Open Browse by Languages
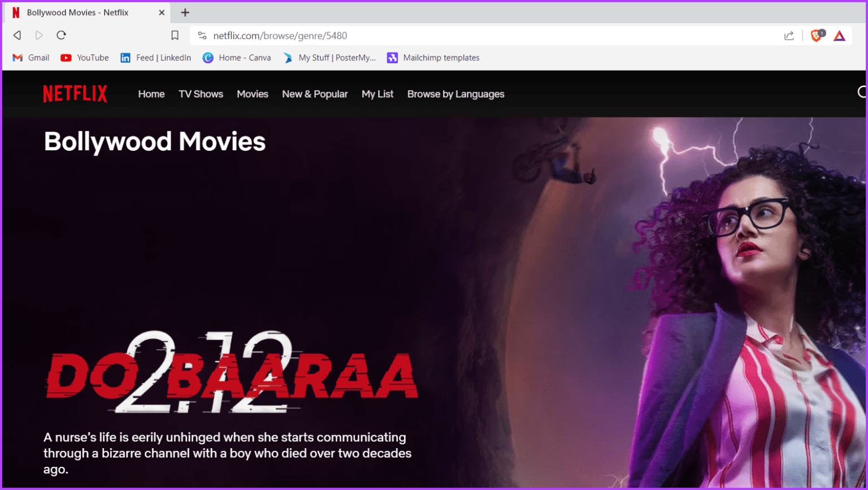Image resolution: width=868 pixels, height=490 pixels. coord(456,94)
